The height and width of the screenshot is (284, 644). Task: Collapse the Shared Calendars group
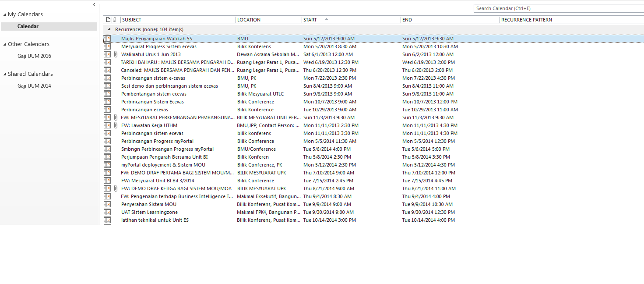click(4, 74)
